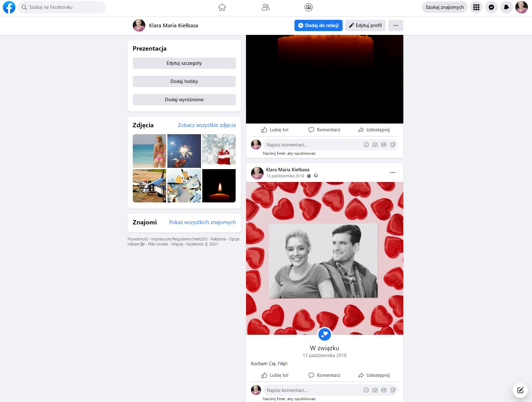Click 'Dodaj do relacji' button
Image resolution: width=532 pixels, height=402 pixels.
pos(318,25)
